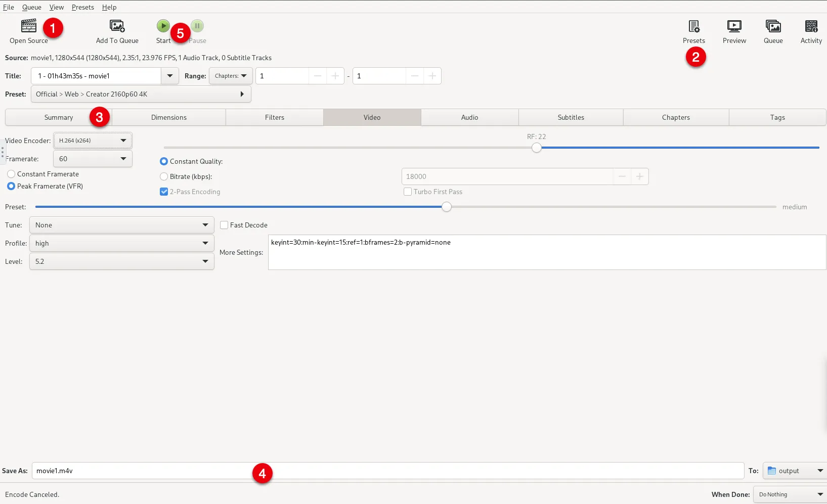
Task: Switch to the Dimensions tab
Action: 169,117
